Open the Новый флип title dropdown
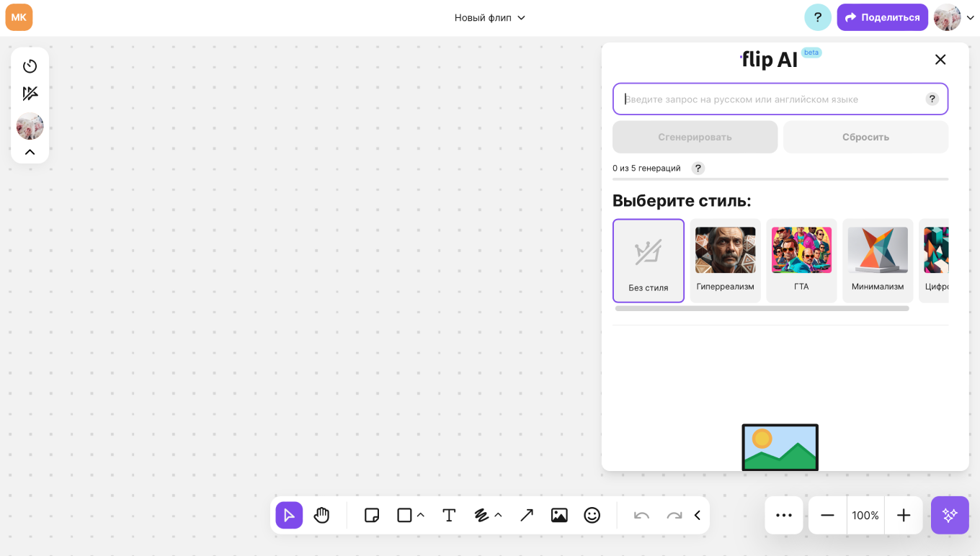Screen dimensions: 980x556 click(490, 17)
